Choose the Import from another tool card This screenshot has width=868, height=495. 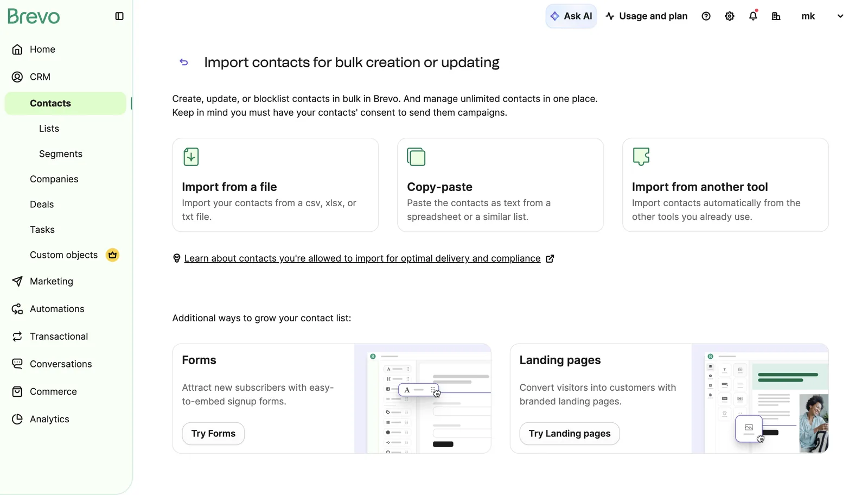725,185
